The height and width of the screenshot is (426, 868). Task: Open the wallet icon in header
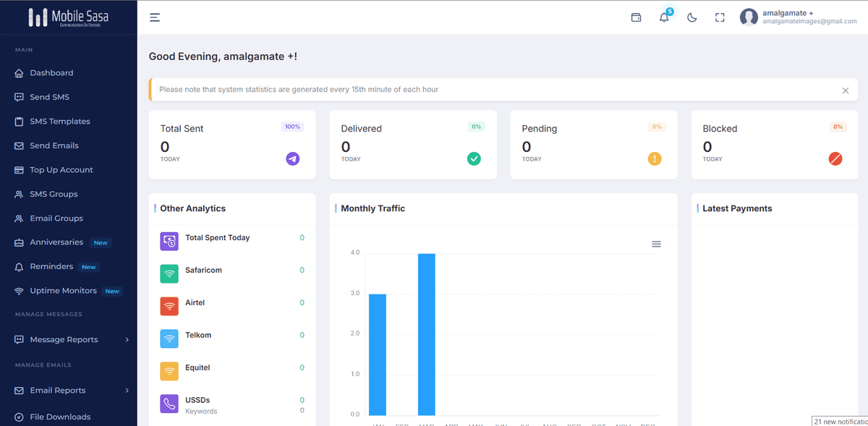[637, 17]
